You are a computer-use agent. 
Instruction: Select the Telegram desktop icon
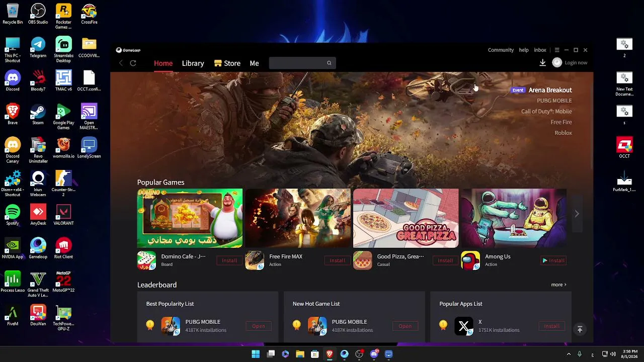[38, 47]
